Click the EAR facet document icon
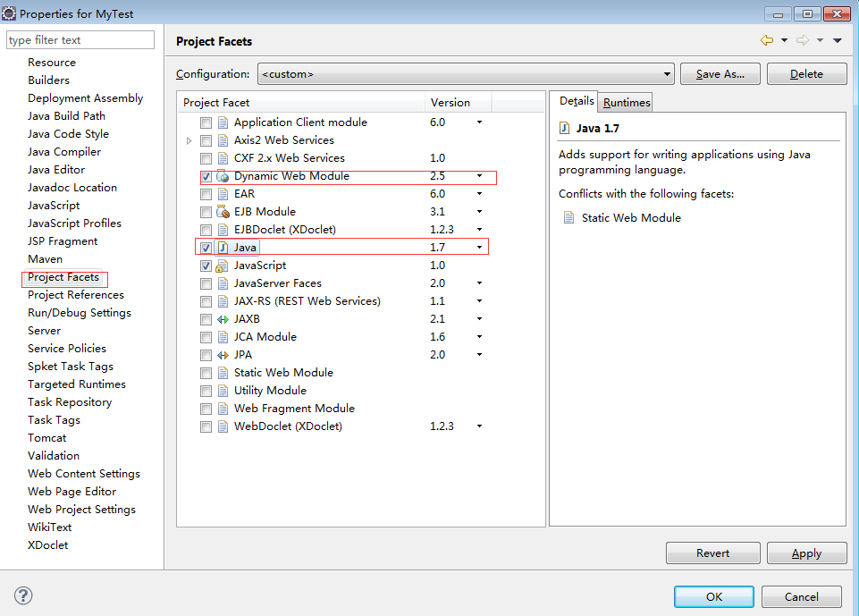Image resolution: width=859 pixels, height=616 pixels. tap(223, 194)
